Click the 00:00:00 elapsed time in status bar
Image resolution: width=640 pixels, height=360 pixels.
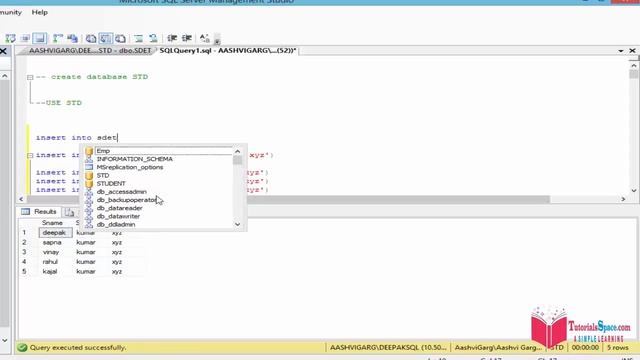coord(585,348)
